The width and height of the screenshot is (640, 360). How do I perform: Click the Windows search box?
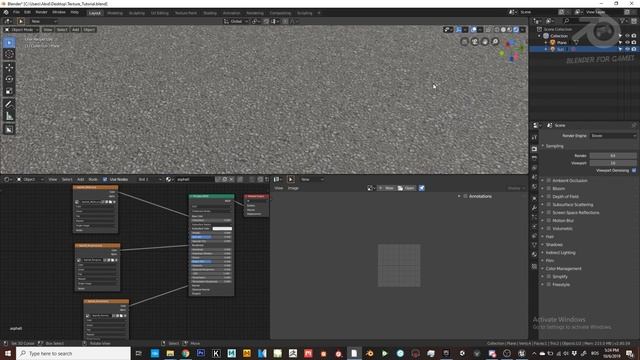(x=73, y=353)
